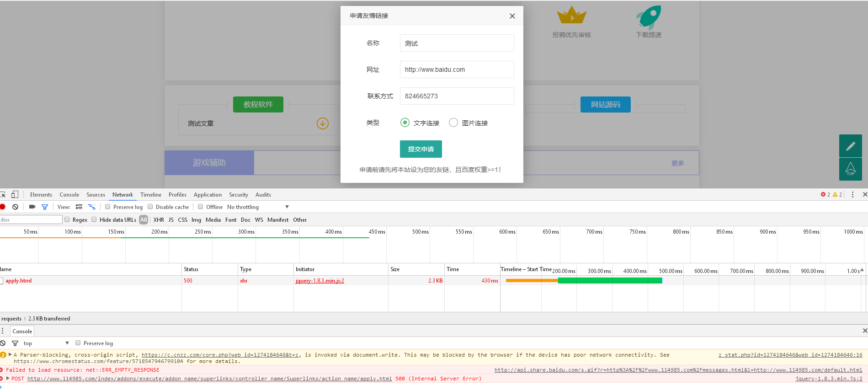
Task: Clear the network log
Action: pos(16,207)
